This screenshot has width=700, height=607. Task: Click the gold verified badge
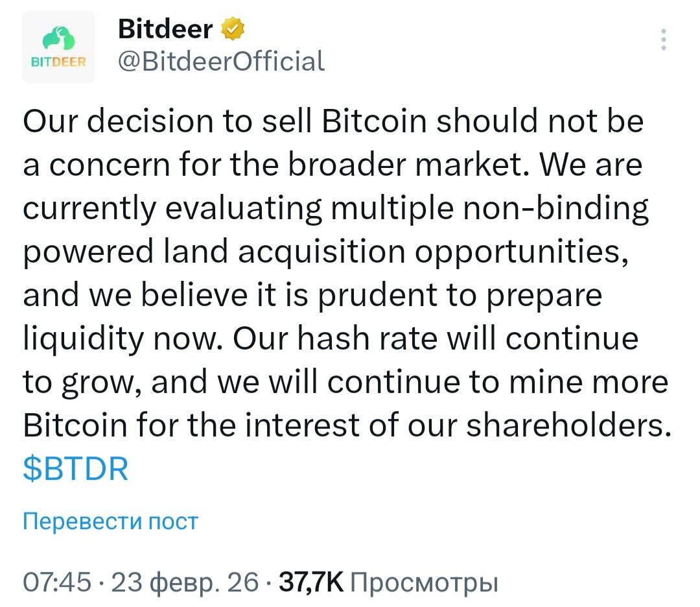pyautogui.click(x=232, y=29)
